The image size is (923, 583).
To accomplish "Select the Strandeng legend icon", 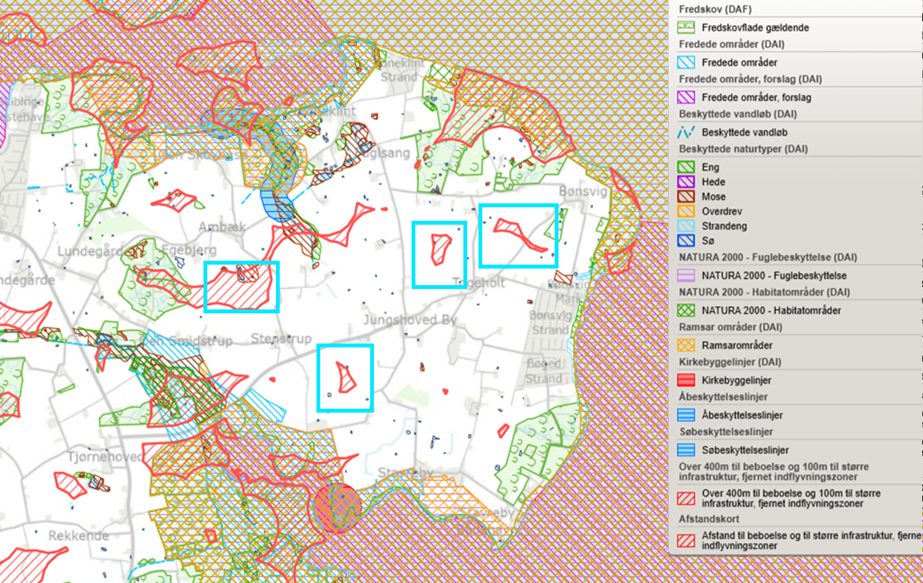I will pos(686,226).
